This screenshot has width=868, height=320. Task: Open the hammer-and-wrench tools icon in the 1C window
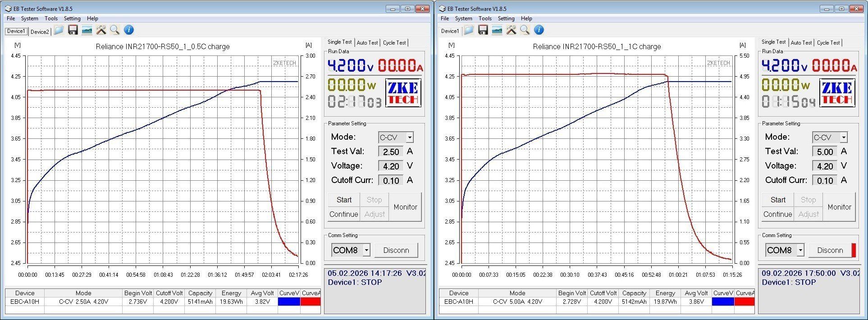pos(511,30)
